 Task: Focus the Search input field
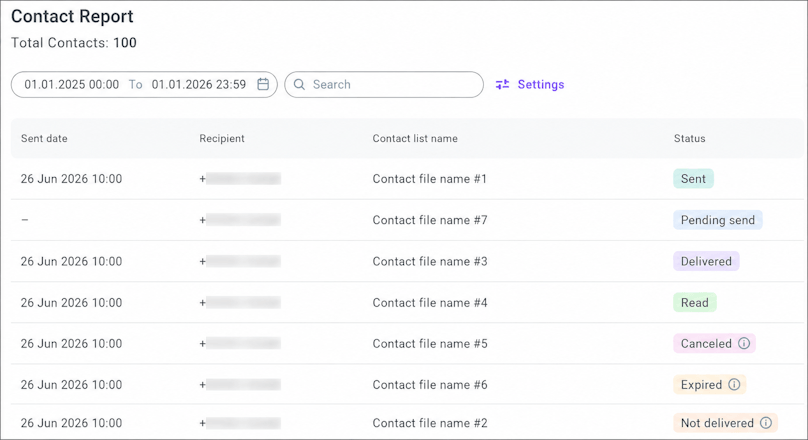[x=384, y=84]
